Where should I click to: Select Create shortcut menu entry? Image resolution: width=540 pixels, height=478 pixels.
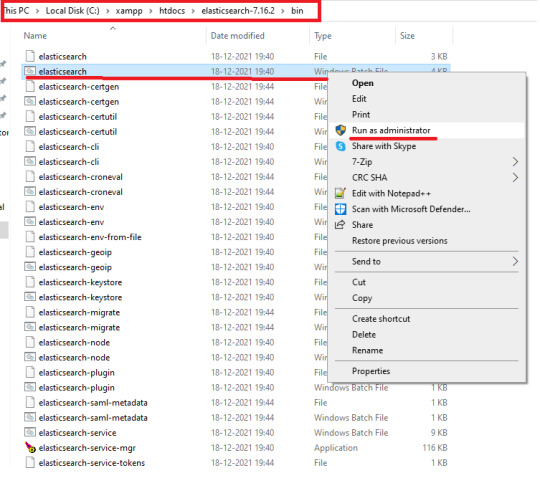pos(381,319)
